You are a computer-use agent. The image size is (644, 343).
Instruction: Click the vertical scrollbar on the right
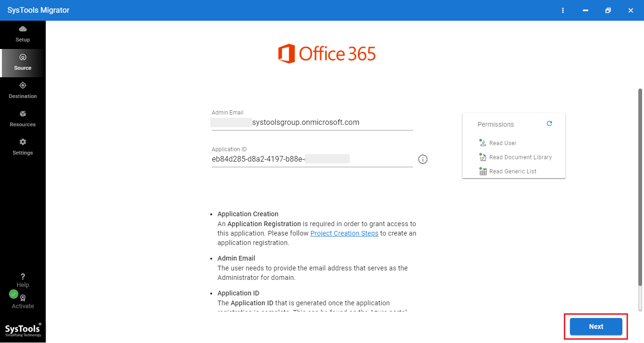coord(640,187)
